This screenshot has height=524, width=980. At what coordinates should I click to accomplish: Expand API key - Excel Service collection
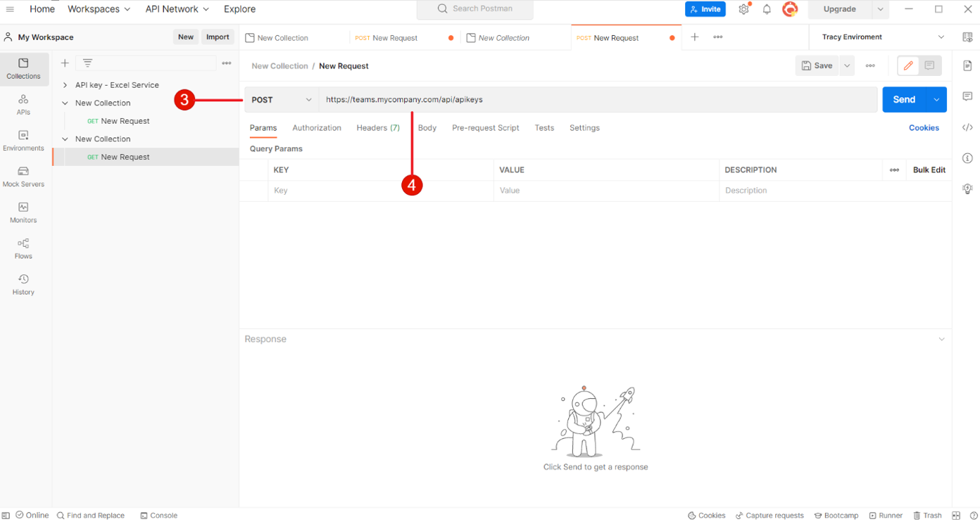click(x=65, y=85)
